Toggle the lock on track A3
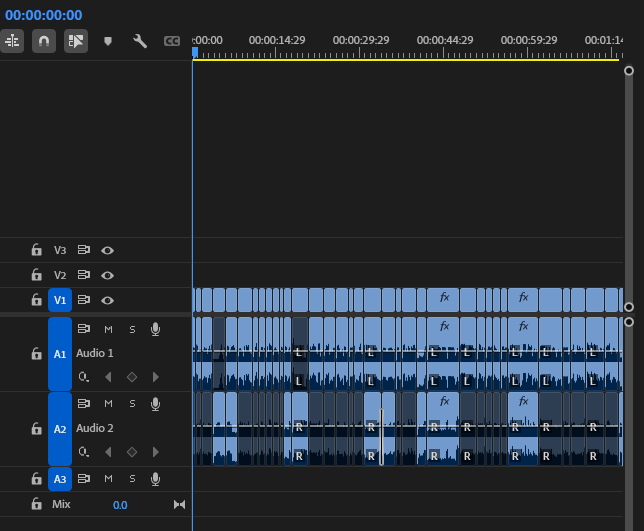This screenshot has width=644, height=531. pos(36,479)
